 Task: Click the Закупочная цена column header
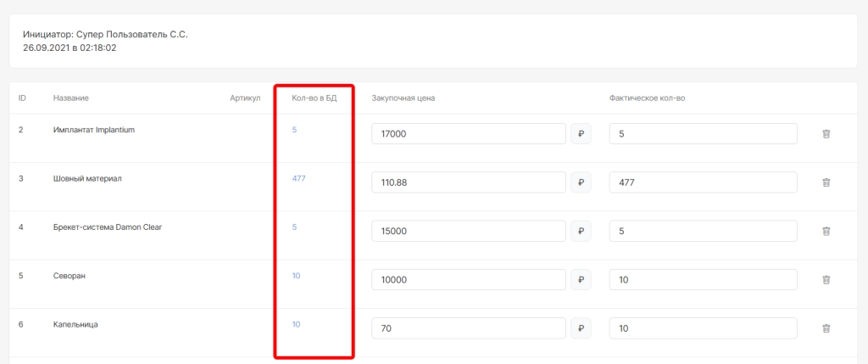click(x=403, y=98)
